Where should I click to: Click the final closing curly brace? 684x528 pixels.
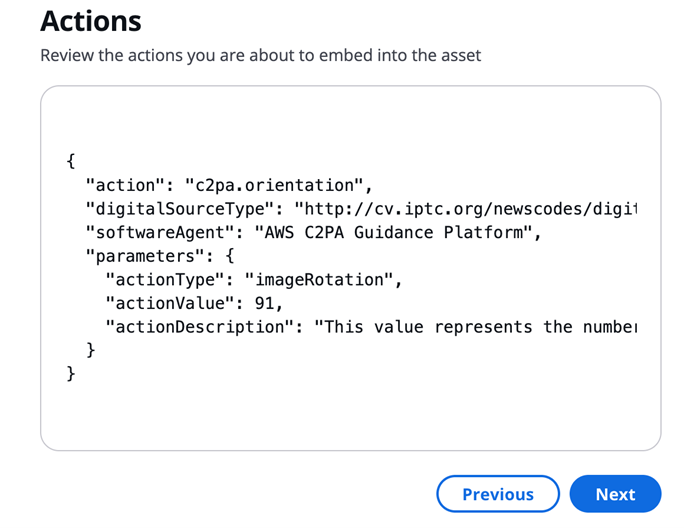click(x=70, y=374)
